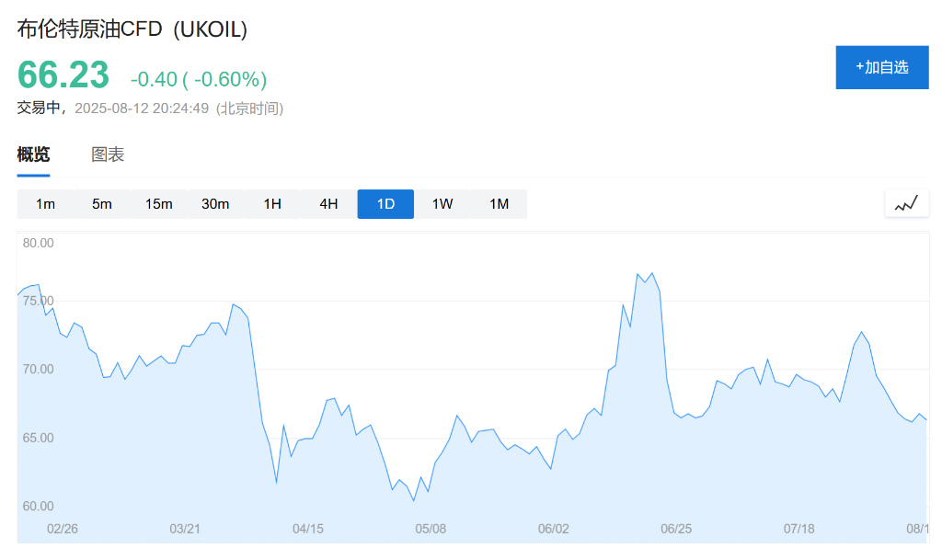Click the 2025-08-12 20:24:49 timestamp text
The image size is (942, 560).
pyautogui.click(x=142, y=109)
